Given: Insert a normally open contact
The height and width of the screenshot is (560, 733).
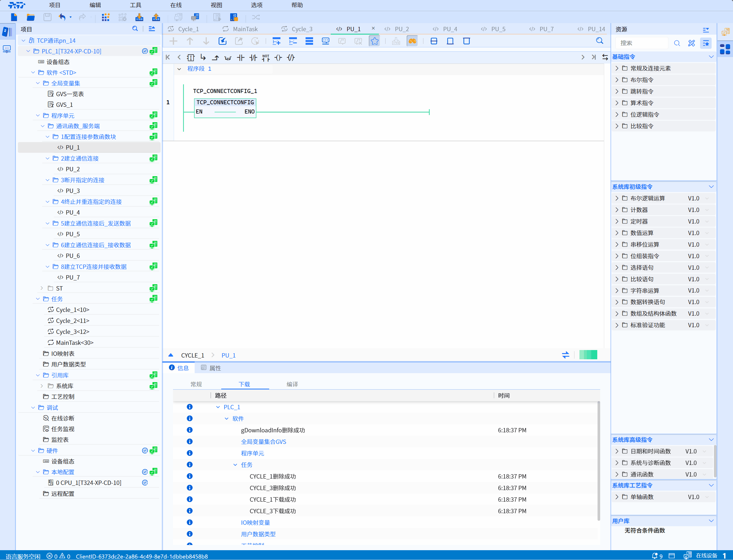Looking at the screenshot, I should coord(240,58).
